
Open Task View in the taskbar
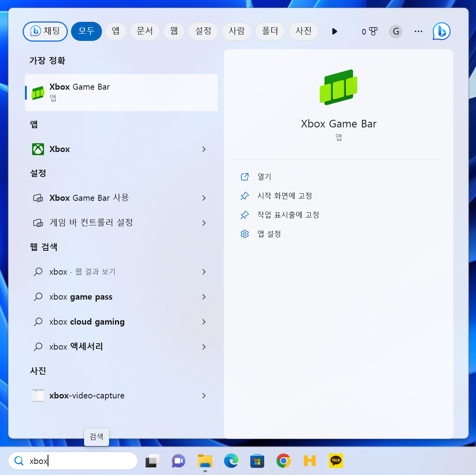pyautogui.click(x=152, y=461)
